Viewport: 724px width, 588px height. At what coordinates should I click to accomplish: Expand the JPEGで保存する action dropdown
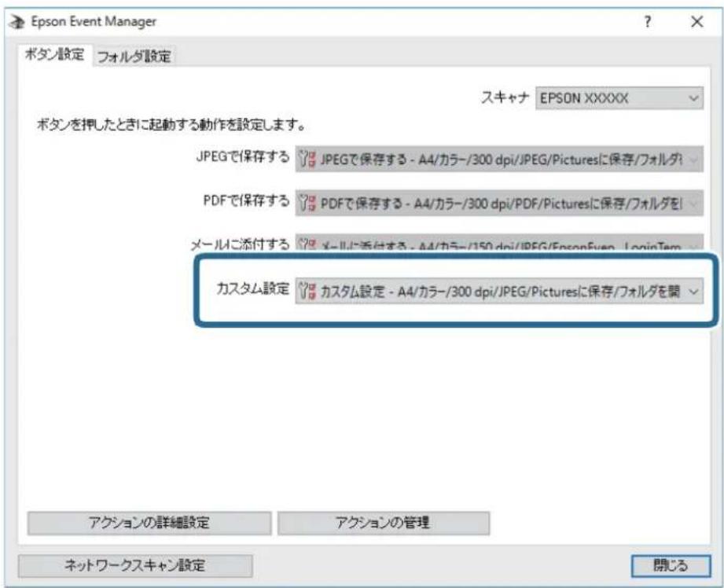point(499,160)
